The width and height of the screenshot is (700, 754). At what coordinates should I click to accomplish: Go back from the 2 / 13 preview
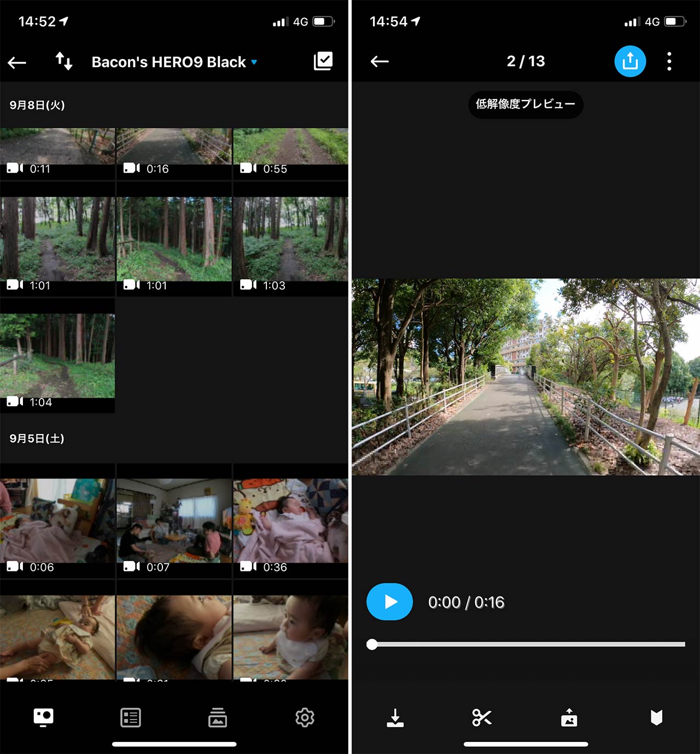click(380, 61)
